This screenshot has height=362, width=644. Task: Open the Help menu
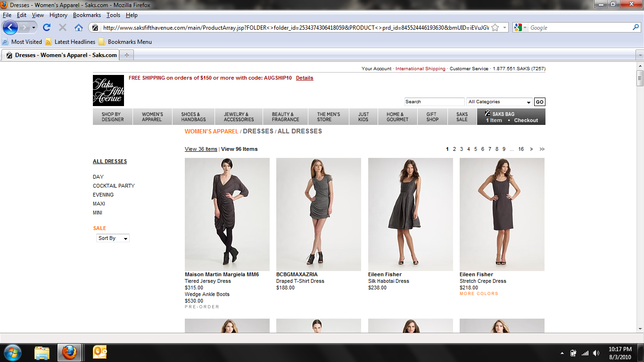tap(132, 15)
